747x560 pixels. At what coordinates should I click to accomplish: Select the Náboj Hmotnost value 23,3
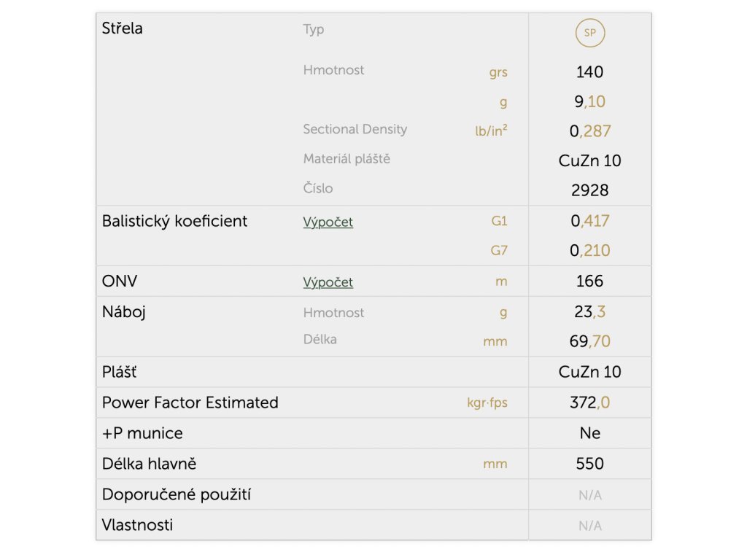589,311
